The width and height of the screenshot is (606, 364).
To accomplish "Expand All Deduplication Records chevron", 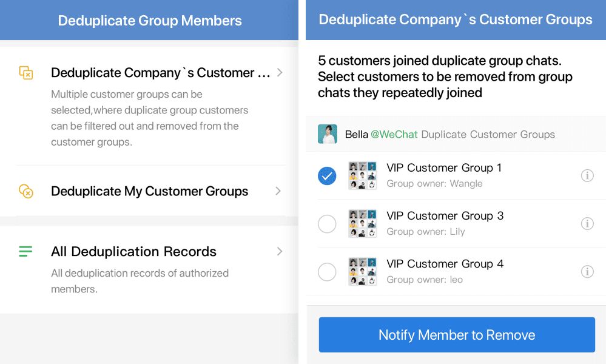I will pos(280,252).
